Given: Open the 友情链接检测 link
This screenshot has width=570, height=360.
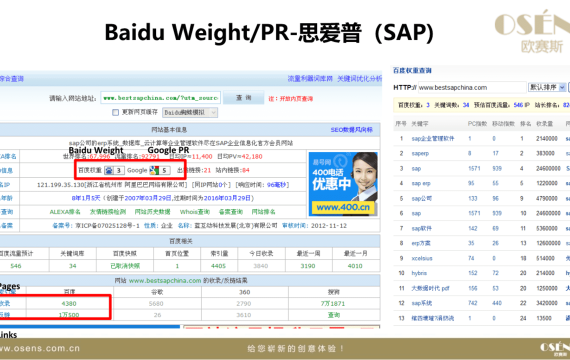Looking at the screenshot, I should 108,212.
